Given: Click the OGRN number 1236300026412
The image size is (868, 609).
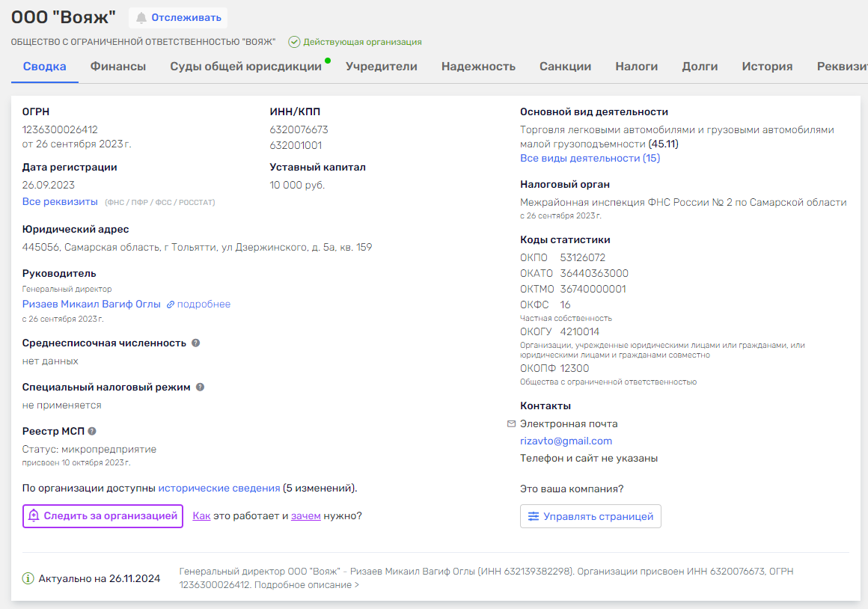Looking at the screenshot, I should click(x=60, y=129).
